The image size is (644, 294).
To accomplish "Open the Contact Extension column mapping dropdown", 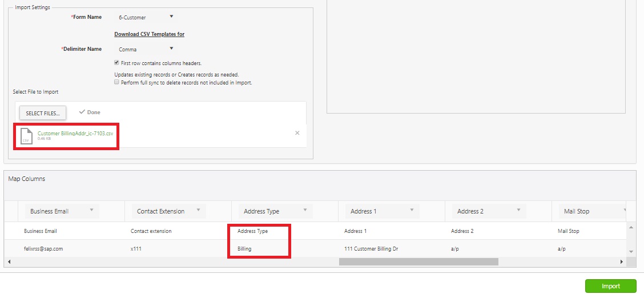I will (x=169, y=211).
